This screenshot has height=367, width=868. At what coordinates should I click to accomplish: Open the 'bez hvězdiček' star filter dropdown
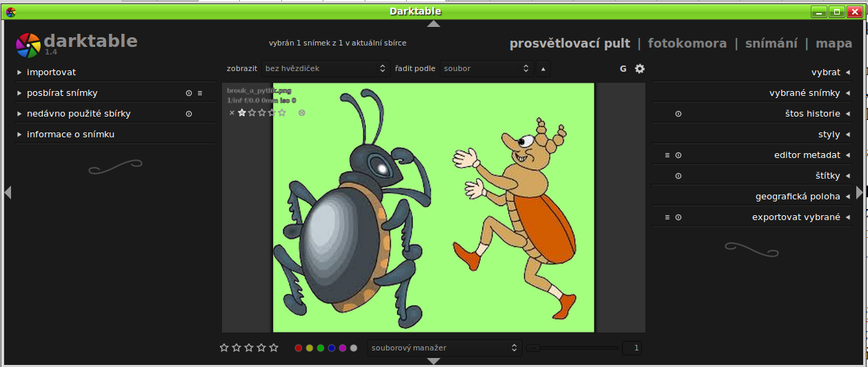pos(326,68)
